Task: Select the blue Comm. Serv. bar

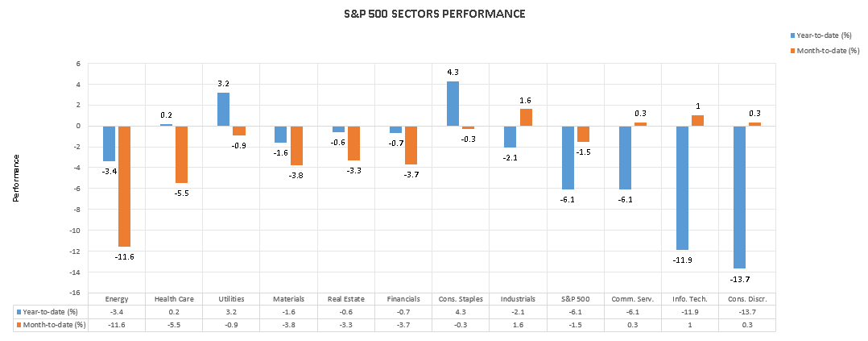Action: [x=625, y=157]
